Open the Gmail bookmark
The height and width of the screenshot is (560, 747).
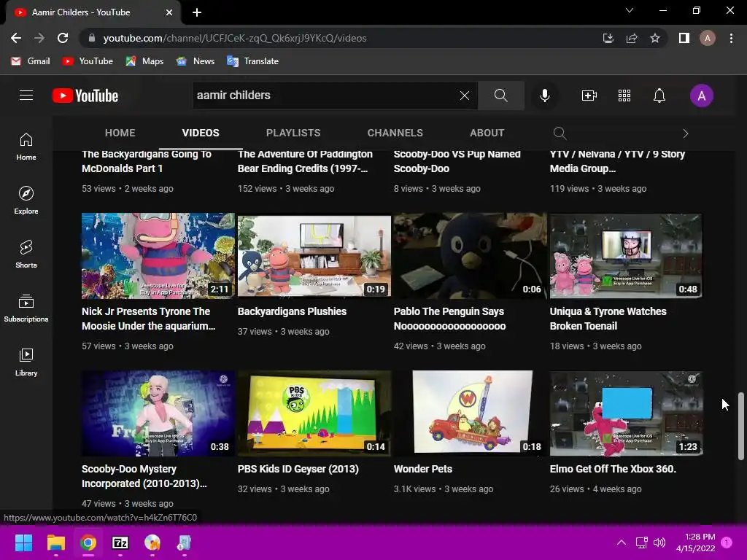[31, 61]
